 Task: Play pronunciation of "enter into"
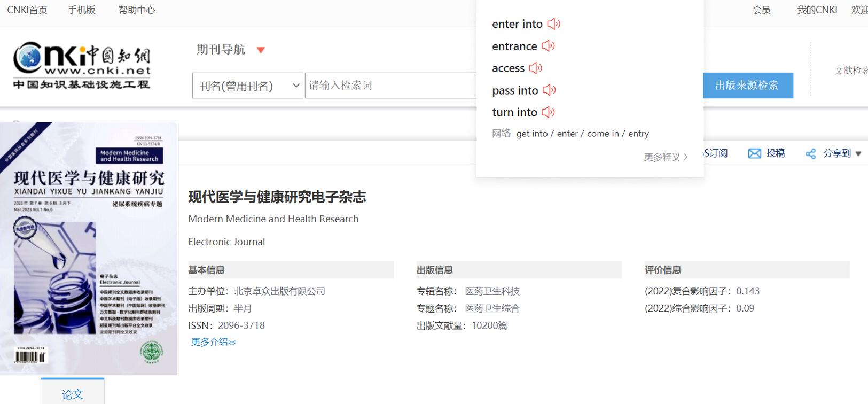click(554, 24)
